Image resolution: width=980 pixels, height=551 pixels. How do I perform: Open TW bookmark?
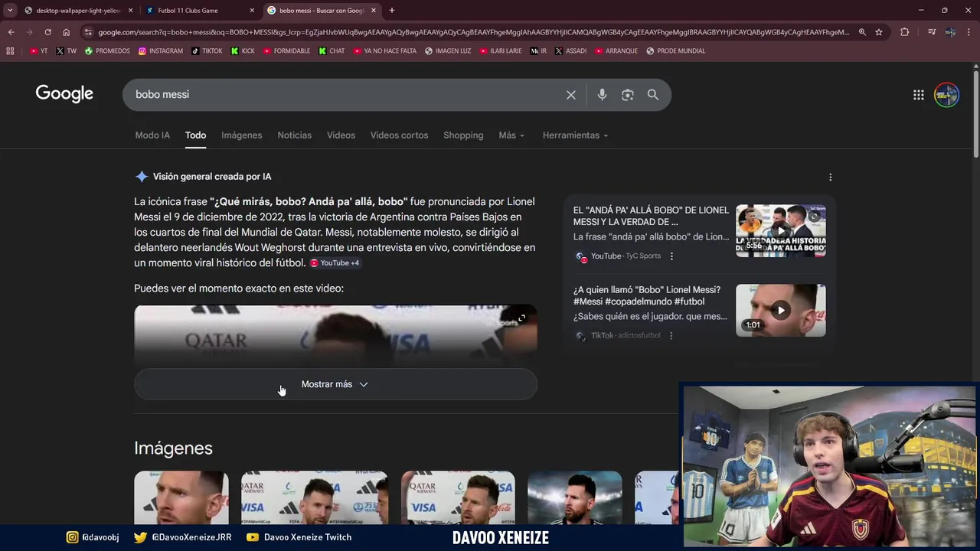click(66, 51)
